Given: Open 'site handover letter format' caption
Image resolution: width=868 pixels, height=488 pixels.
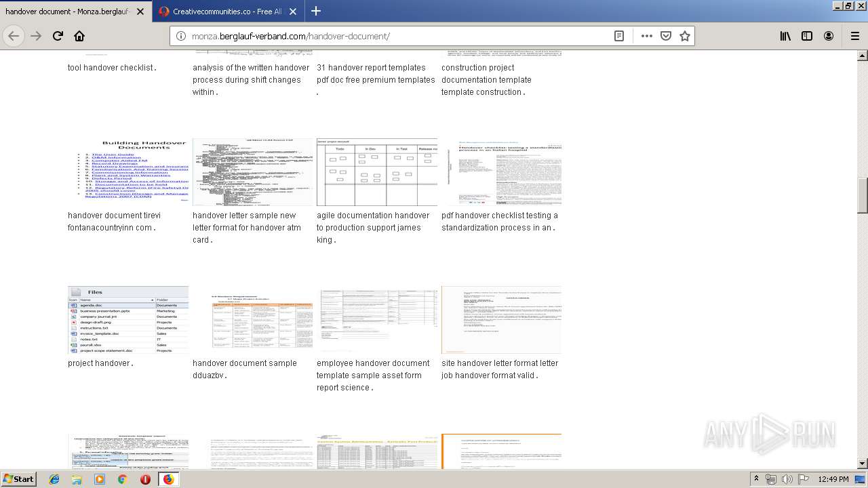Looking at the screenshot, I should (500, 369).
